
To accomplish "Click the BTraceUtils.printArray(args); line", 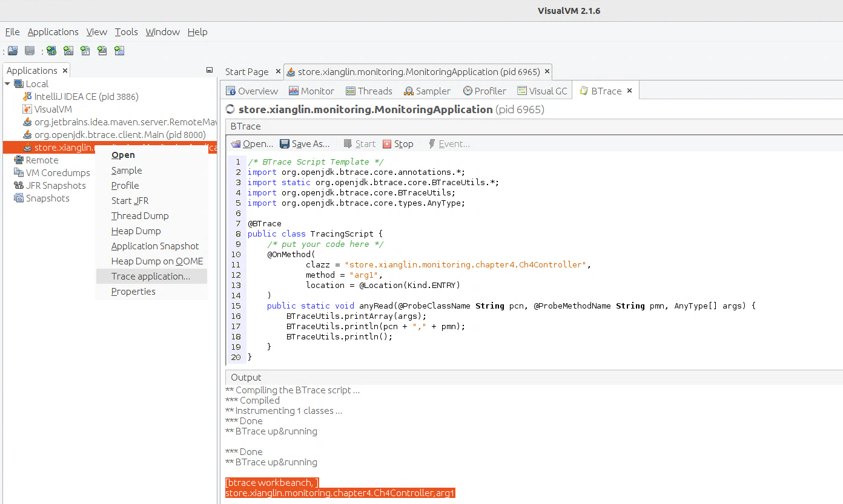I will (x=357, y=316).
